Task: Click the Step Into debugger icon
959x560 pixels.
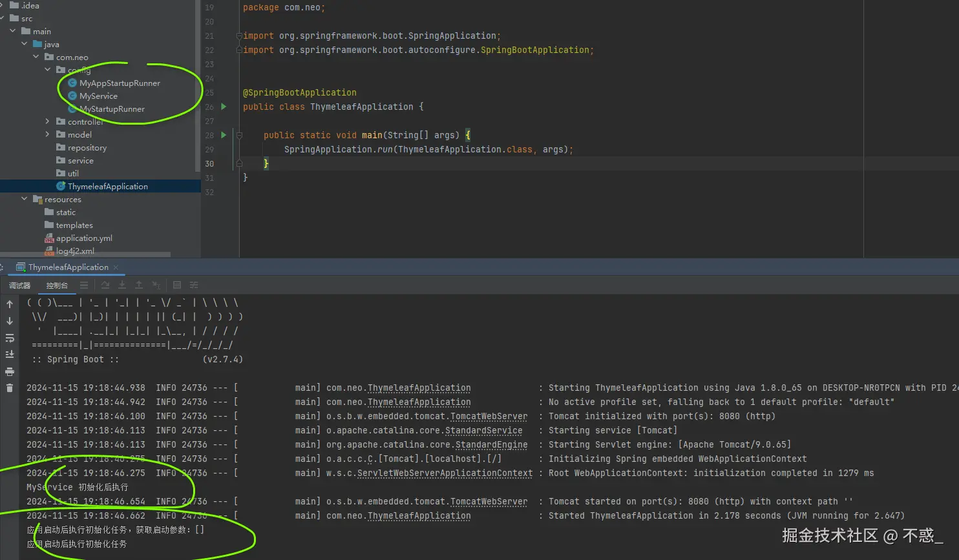Action: (122, 285)
